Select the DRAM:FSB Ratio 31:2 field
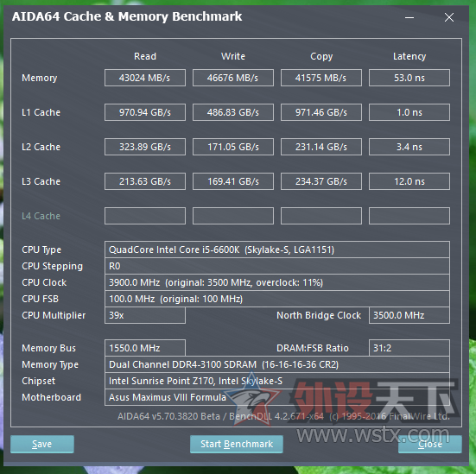The image size is (476, 474). pyautogui.click(x=409, y=348)
